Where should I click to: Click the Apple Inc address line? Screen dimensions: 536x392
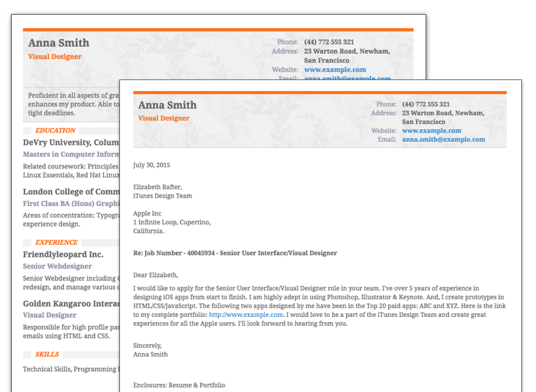[x=147, y=213]
